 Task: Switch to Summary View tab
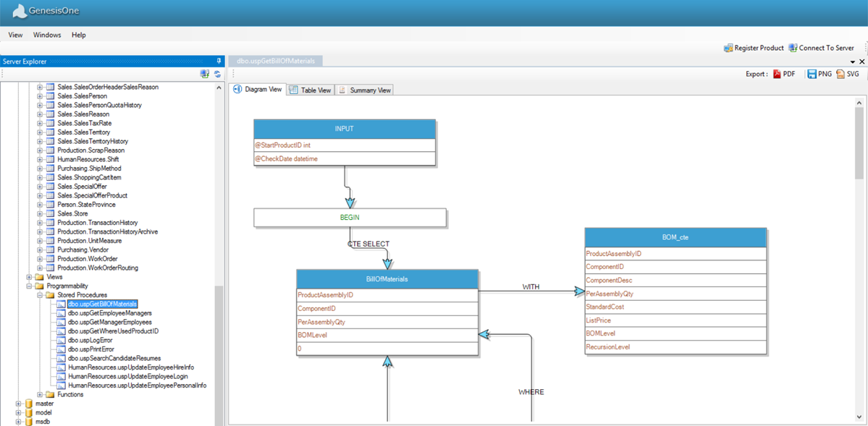(x=365, y=90)
